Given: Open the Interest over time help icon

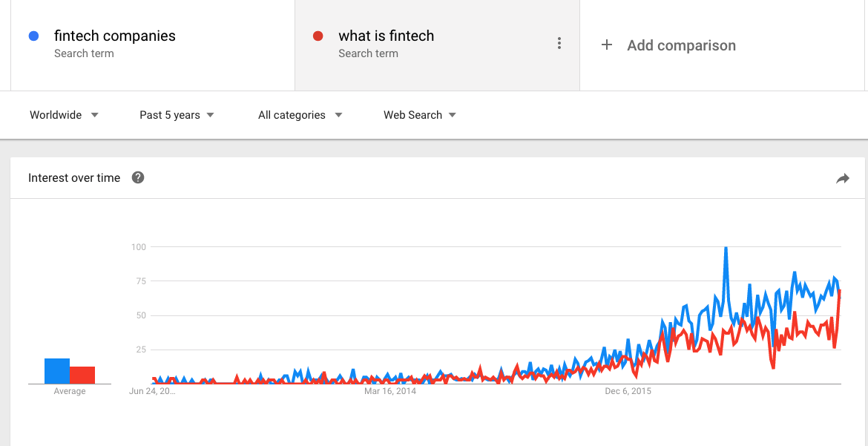Looking at the screenshot, I should [138, 178].
